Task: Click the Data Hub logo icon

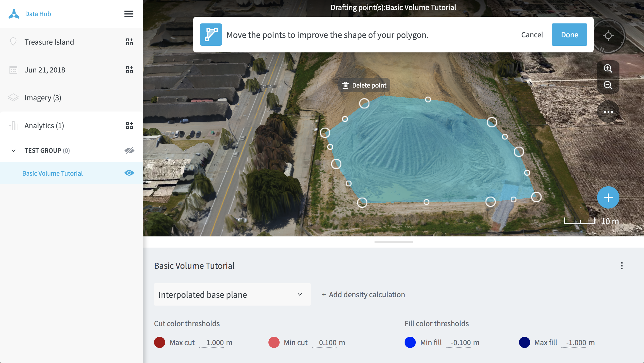Action: tap(14, 14)
